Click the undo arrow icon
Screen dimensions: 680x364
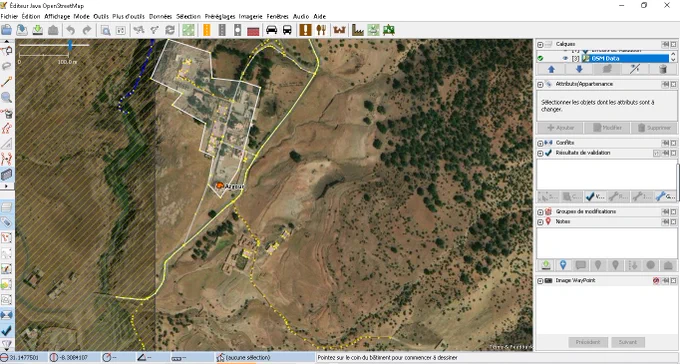[71, 30]
